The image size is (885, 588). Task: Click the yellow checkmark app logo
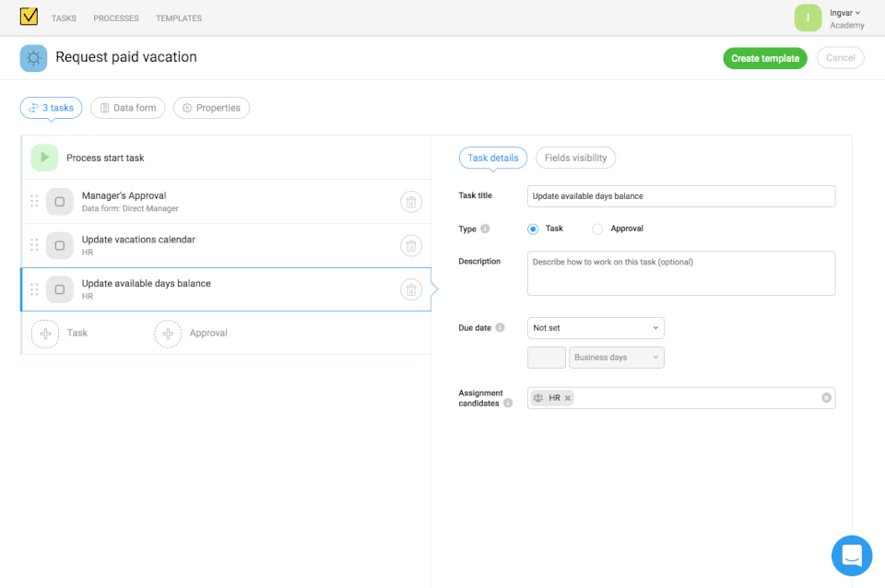pyautogui.click(x=29, y=17)
